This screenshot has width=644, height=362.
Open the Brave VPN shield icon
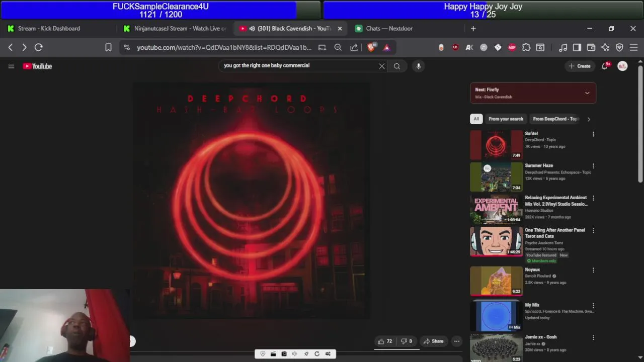click(x=619, y=47)
